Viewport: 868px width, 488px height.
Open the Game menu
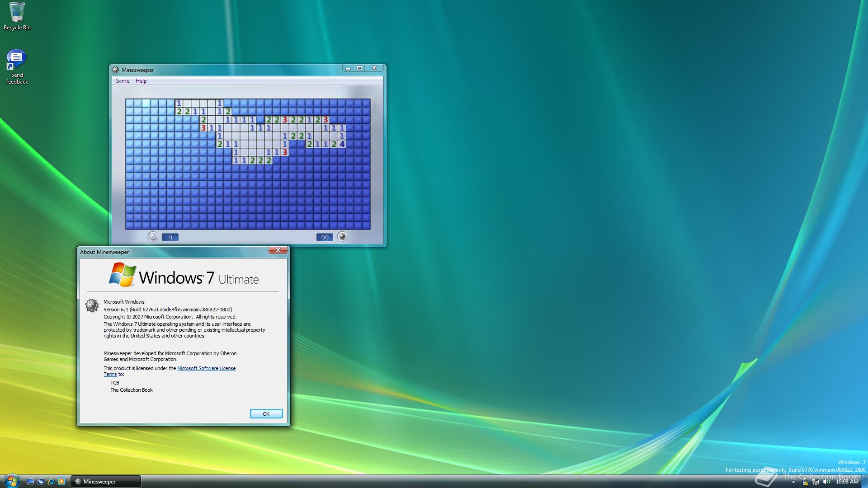click(122, 81)
